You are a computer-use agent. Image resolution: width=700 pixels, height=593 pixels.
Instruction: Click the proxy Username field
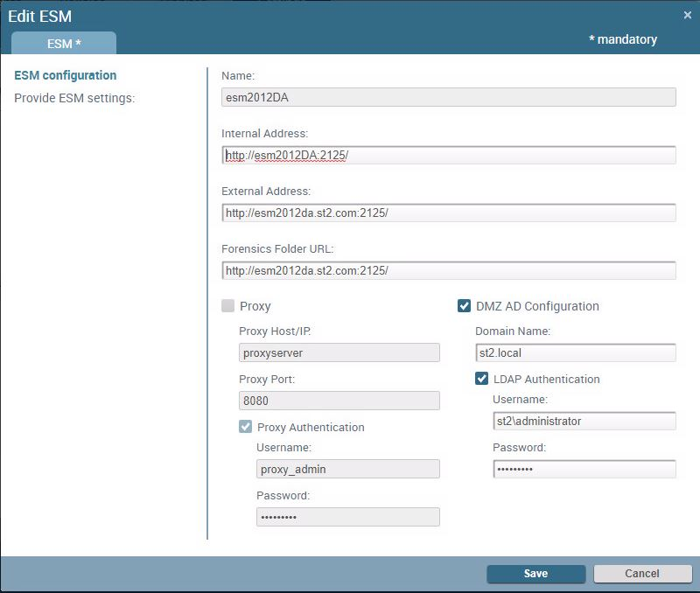click(x=347, y=469)
